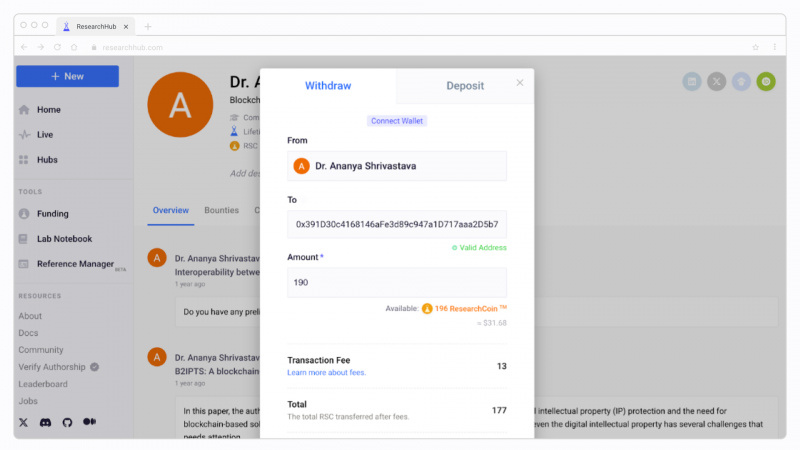Click the Verify Authorship checkmark badge

click(94, 367)
